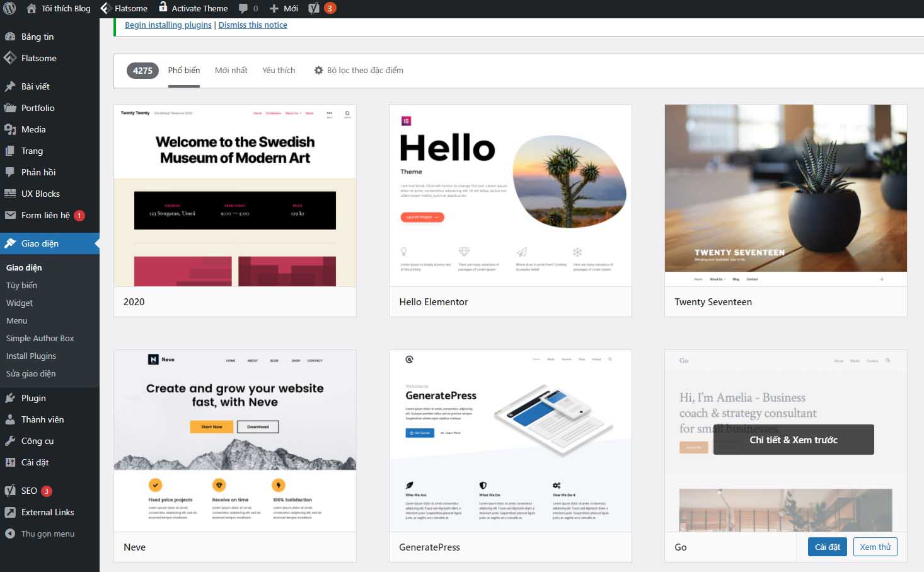Click the "Twenty Seventeen" theme name
The width and height of the screenshot is (924, 572).
pos(713,302)
